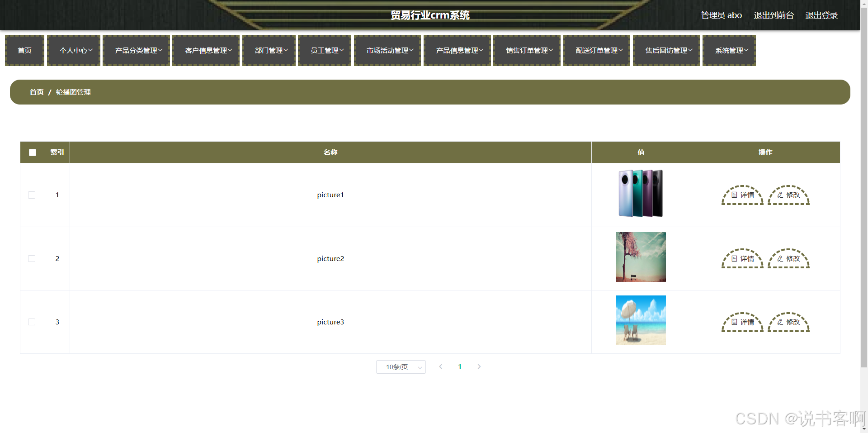The image size is (868, 433).
Task: Expand the 部门管理 menu
Action: [x=269, y=51]
